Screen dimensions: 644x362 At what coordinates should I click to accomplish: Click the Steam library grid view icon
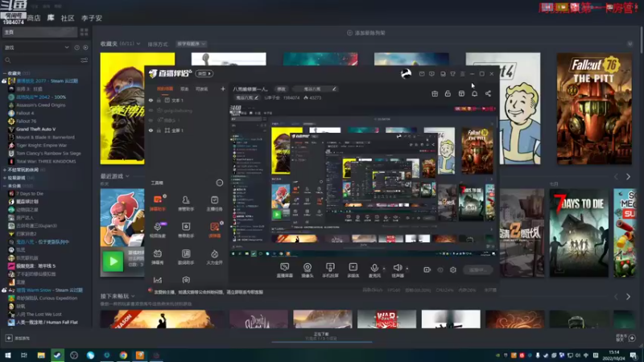tap(85, 32)
